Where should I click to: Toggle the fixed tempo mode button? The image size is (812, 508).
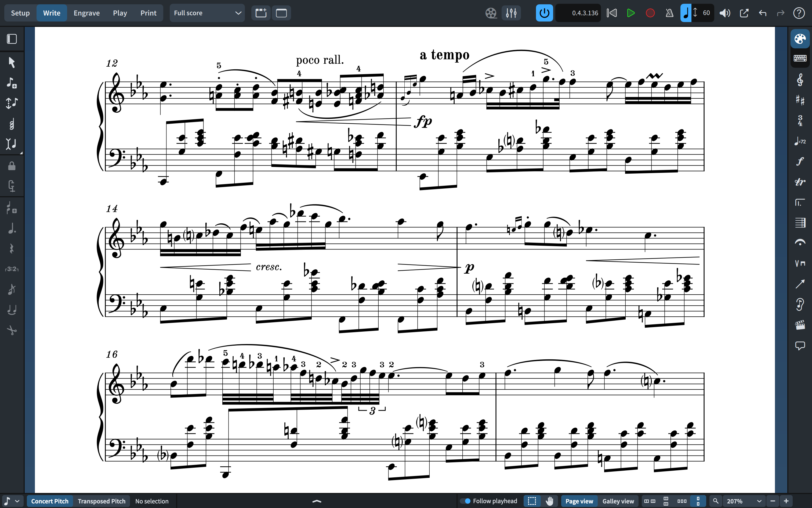click(x=686, y=13)
